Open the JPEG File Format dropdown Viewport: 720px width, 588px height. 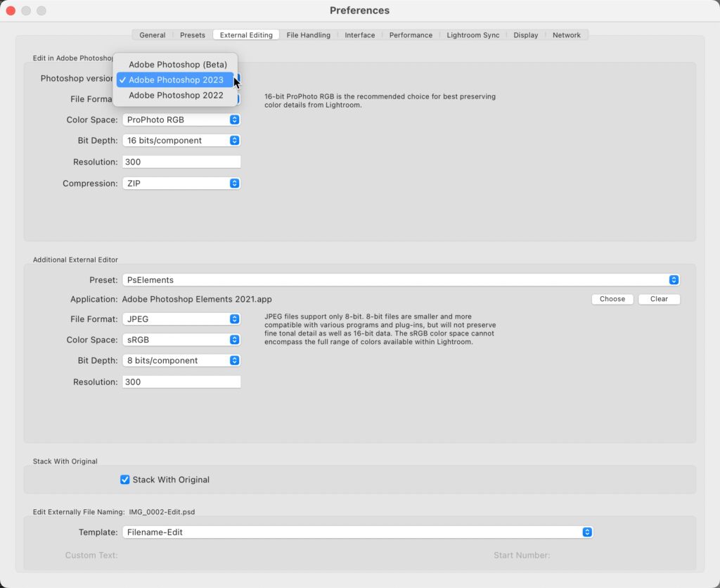pos(181,319)
